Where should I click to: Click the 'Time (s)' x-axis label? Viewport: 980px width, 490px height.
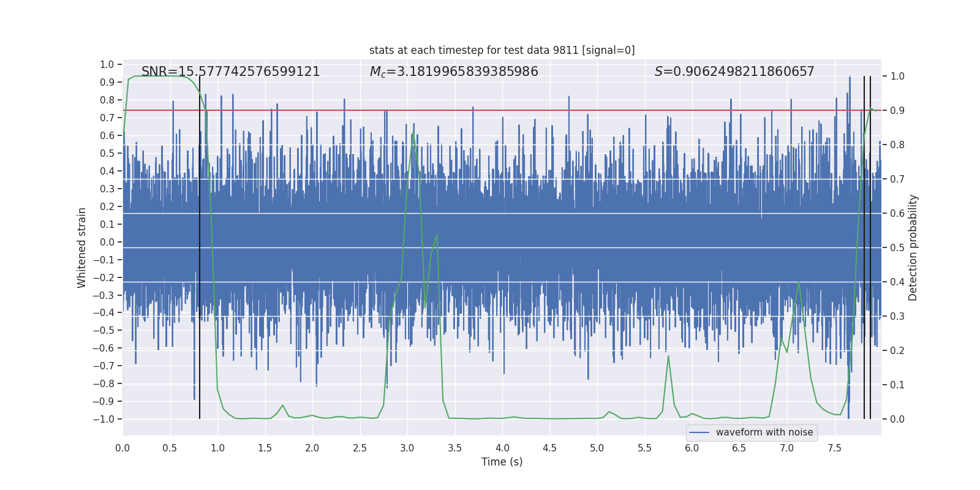[502, 462]
